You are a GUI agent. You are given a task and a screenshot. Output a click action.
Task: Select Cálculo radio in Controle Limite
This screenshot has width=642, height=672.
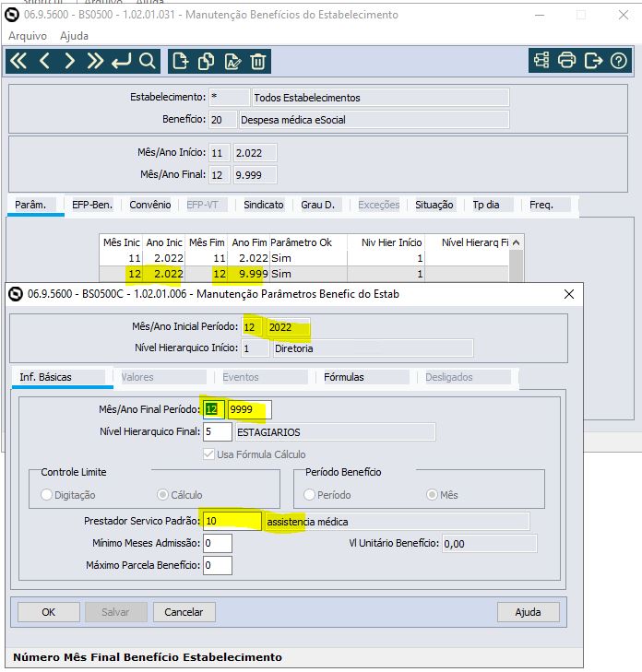point(162,495)
